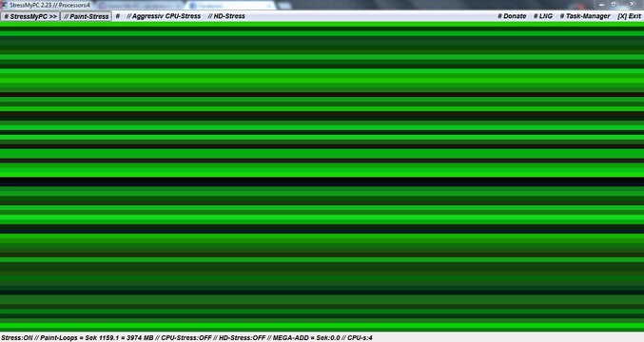
Task: Open the # Donate link
Action: pyautogui.click(x=512, y=16)
